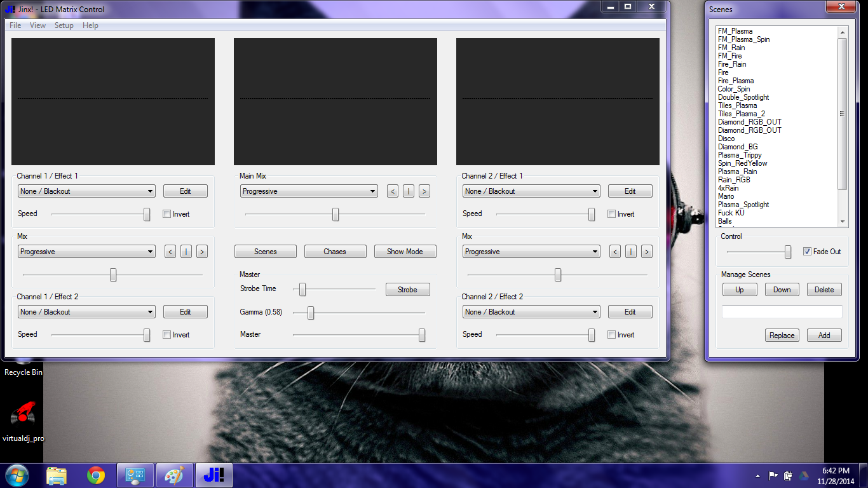
Task: Launch Google Chrome from taskbar
Action: click(96, 475)
